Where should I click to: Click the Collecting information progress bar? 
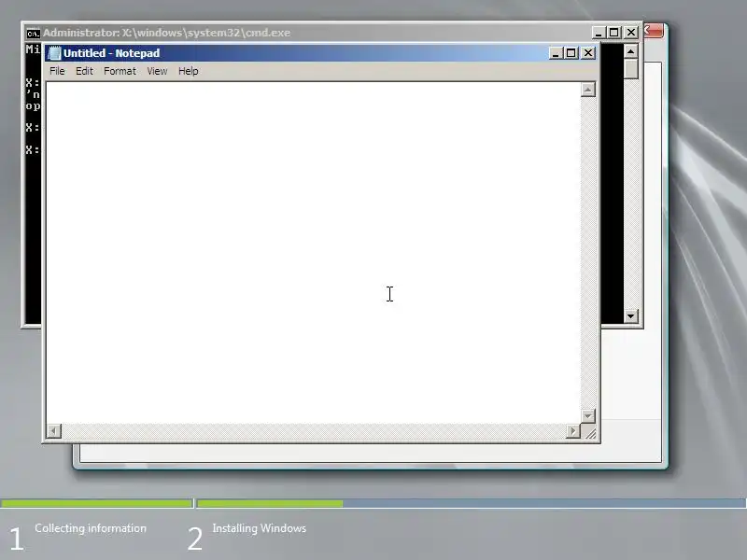pos(97,503)
